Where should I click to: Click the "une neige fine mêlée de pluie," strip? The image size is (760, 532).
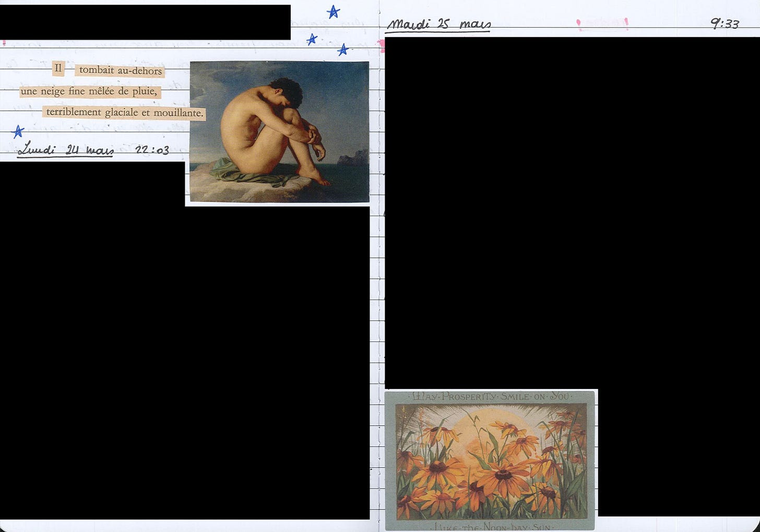(x=90, y=91)
